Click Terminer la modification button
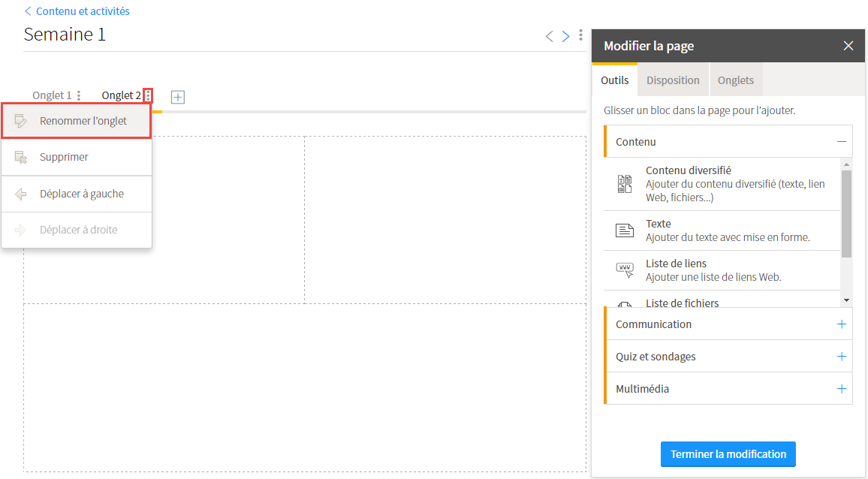 (x=728, y=454)
